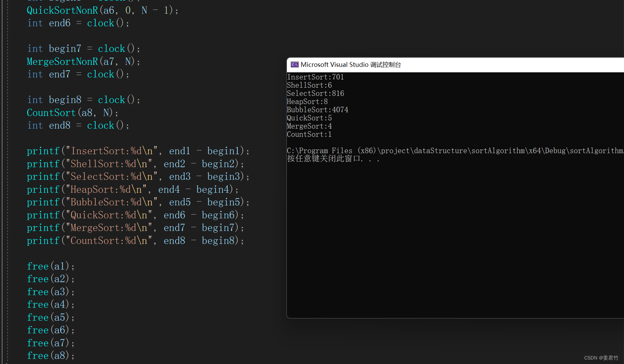Click the free(a1) statement
The width and height of the screenshot is (624, 364).
pyautogui.click(x=51, y=266)
